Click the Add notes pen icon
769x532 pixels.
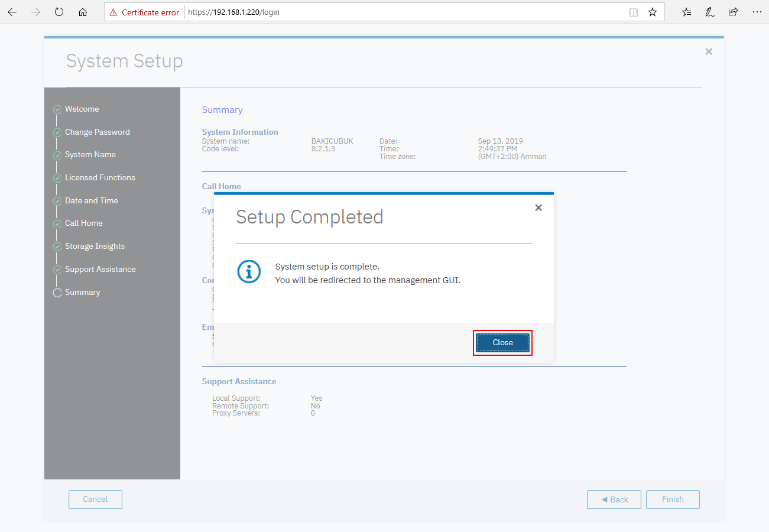point(710,12)
